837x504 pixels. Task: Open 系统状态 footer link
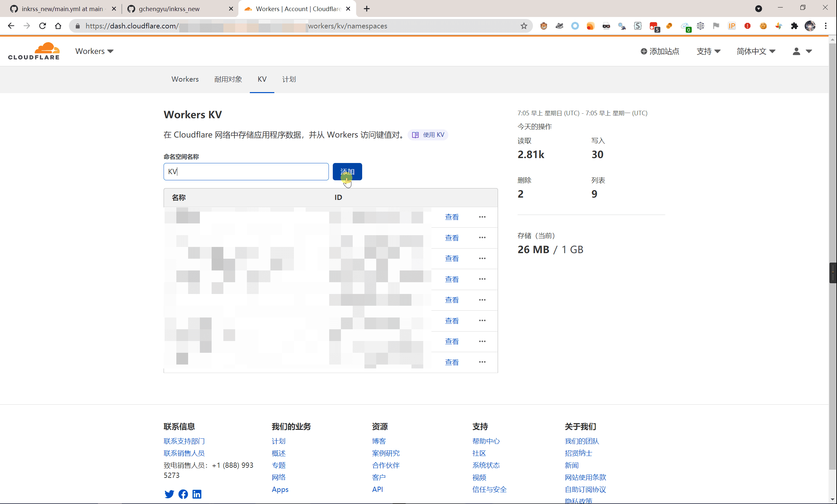[486, 465]
